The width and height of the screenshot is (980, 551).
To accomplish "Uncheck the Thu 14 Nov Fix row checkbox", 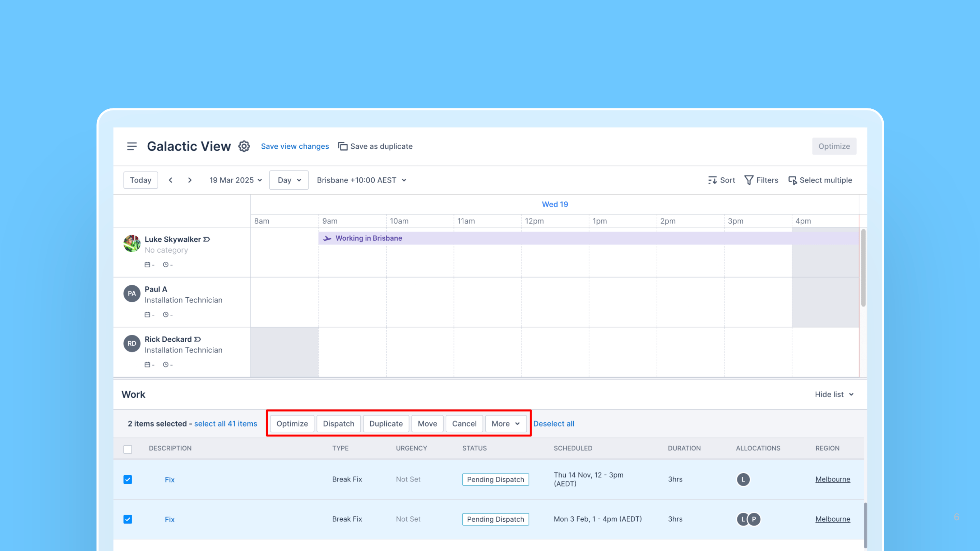I will pyautogui.click(x=128, y=479).
